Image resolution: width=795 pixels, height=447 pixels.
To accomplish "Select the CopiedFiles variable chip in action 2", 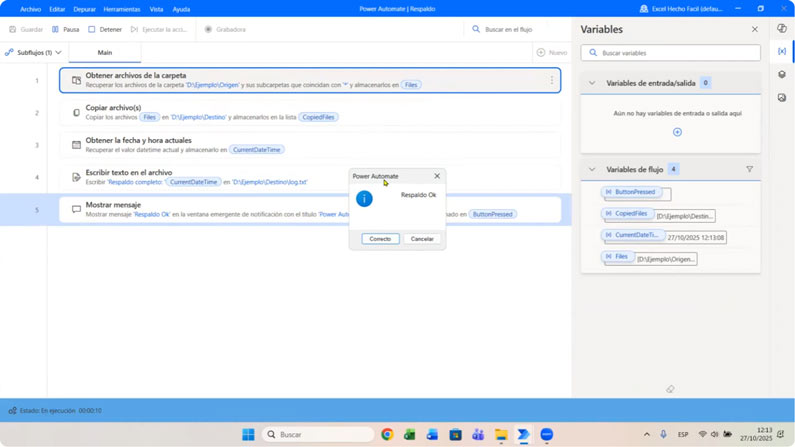I will coord(318,117).
